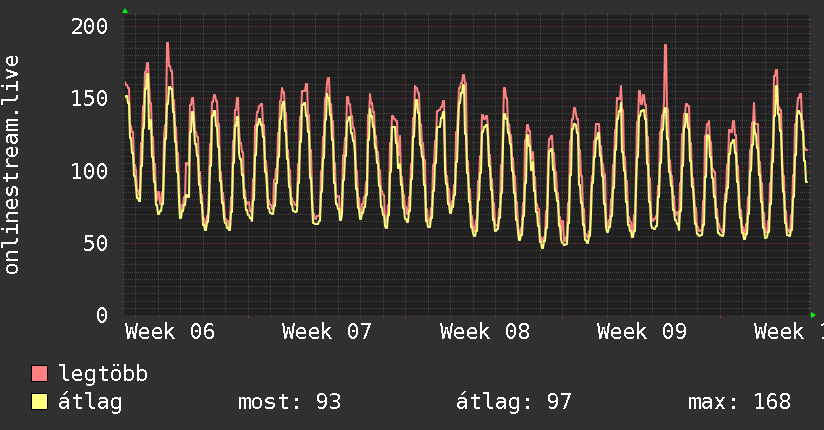This screenshot has height=430, width=824.
Task: Select the legtöbb legend label text
Action: click(x=103, y=374)
